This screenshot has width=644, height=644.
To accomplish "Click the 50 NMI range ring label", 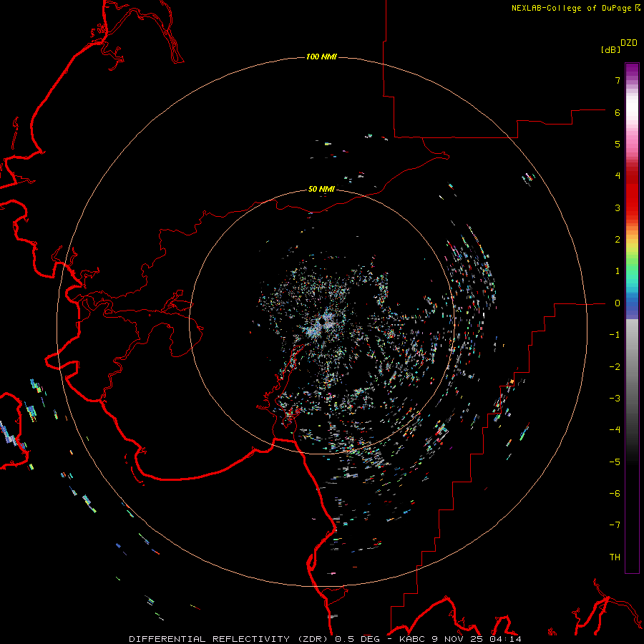I will click(x=321, y=189).
